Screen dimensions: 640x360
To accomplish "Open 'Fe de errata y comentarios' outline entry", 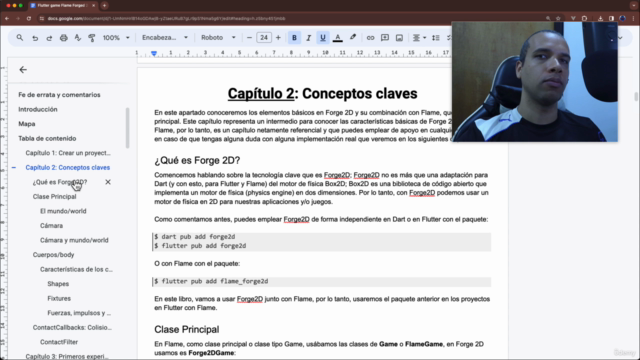I will pyautogui.click(x=59, y=95).
